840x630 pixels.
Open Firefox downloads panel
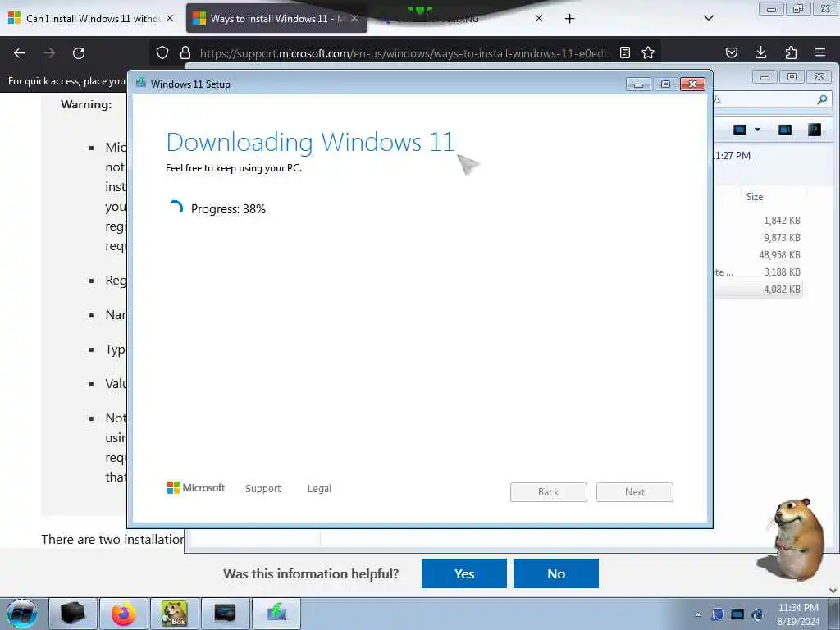[760, 52]
